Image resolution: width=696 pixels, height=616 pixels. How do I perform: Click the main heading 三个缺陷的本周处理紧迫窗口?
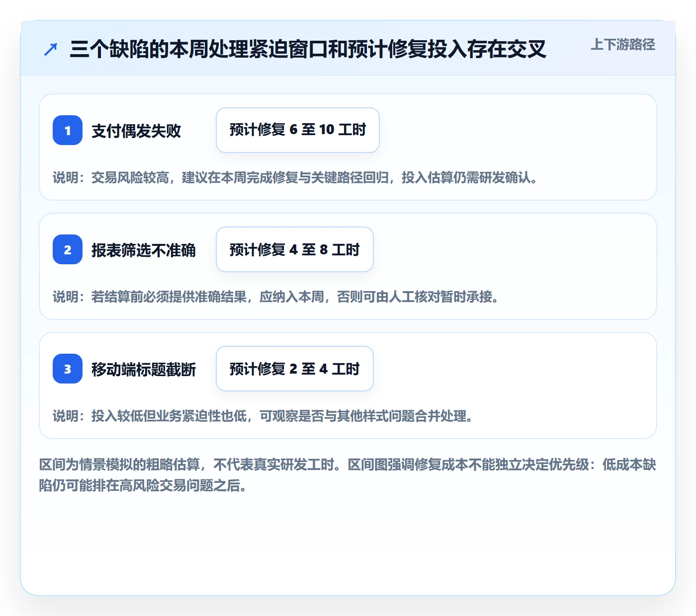pos(308,49)
